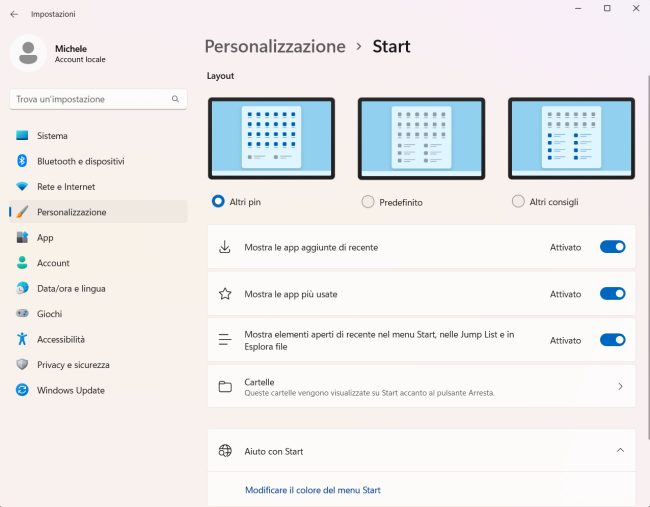Viewport: 650px width, 507px height.
Task: Open Rete e Internet settings
Action: [x=98, y=187]
